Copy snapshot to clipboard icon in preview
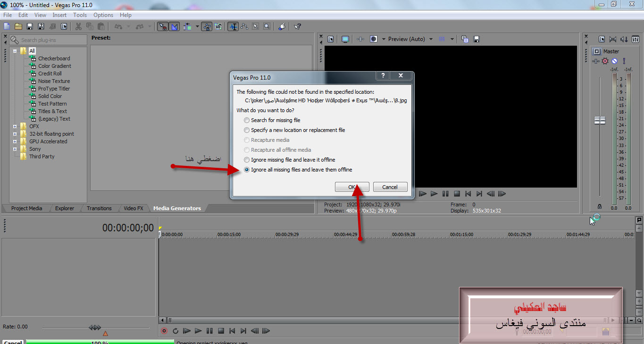 click(x=465, y=39)
